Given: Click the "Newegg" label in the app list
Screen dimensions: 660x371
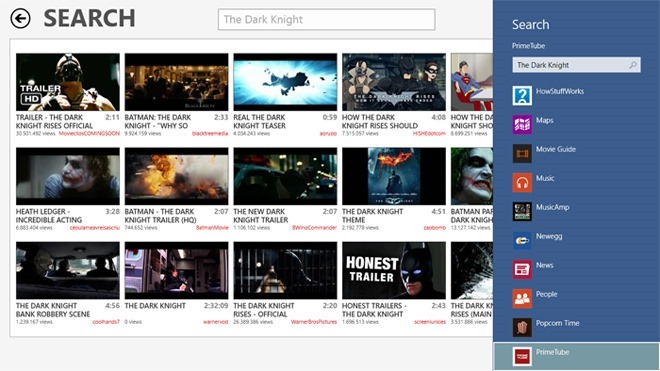Looking at the screenshot, I should pos(549,236).
